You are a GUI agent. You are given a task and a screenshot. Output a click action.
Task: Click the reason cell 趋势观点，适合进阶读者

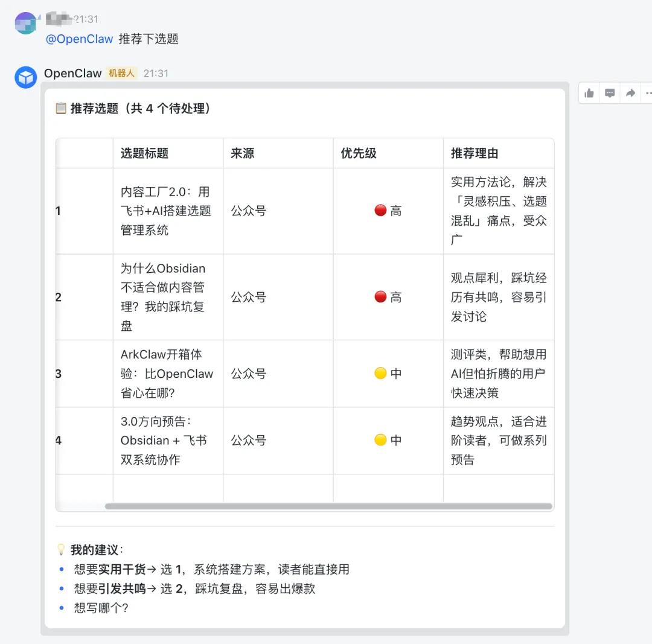click(x=499, y=440)
